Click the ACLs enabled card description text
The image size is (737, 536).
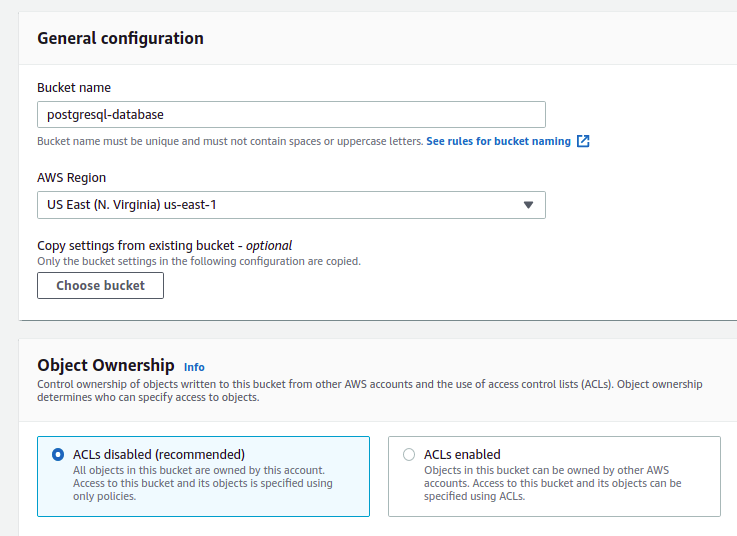552,483
